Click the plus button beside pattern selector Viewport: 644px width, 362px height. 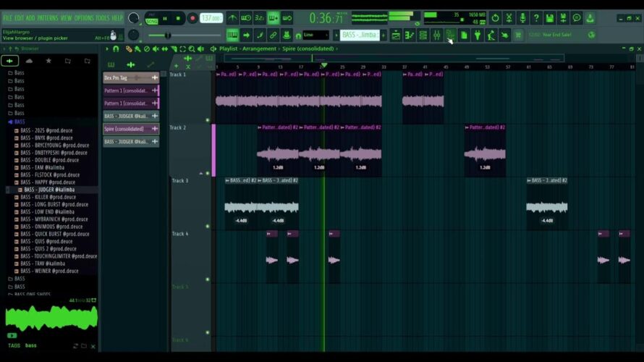[x=384, y=35]
